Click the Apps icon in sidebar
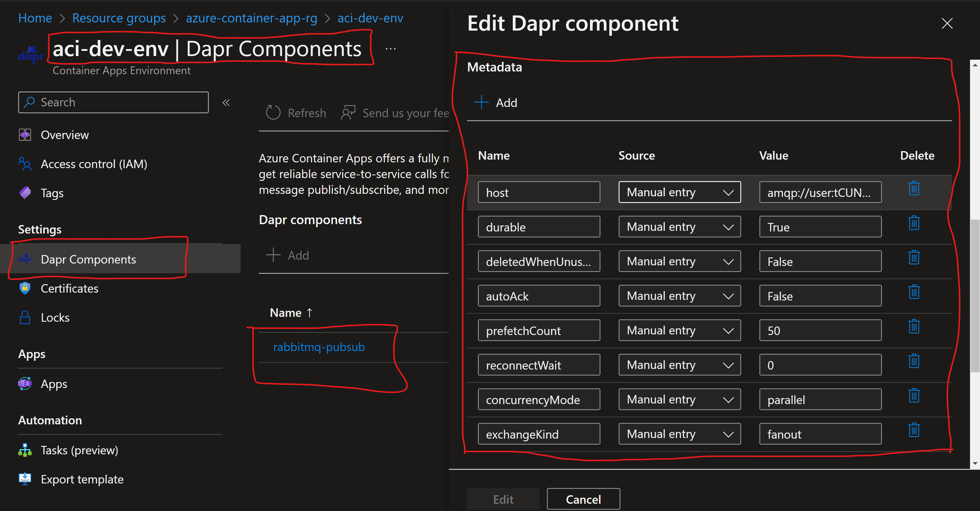 (25, 383)
